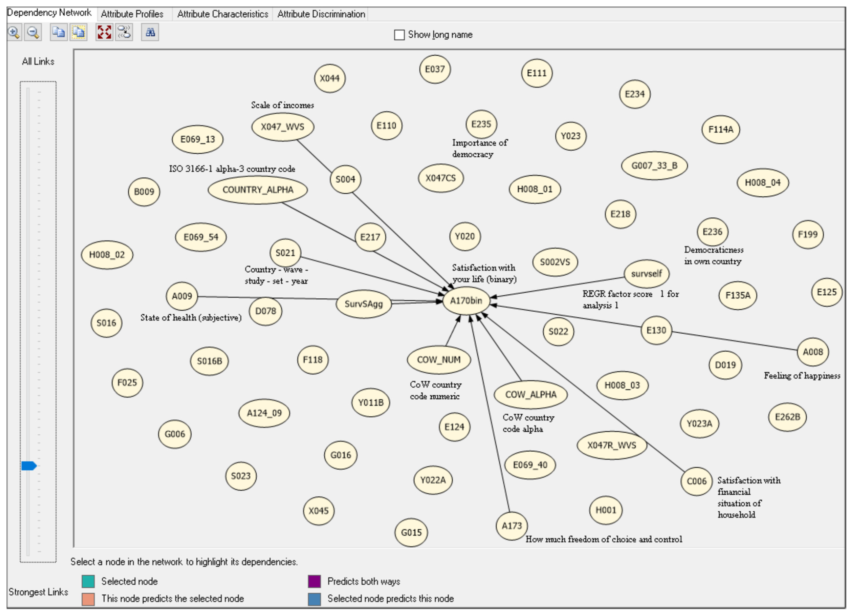Go to the Attribute Discrimination tab
This screenshot has width=852, height=616.
[321, 14]
